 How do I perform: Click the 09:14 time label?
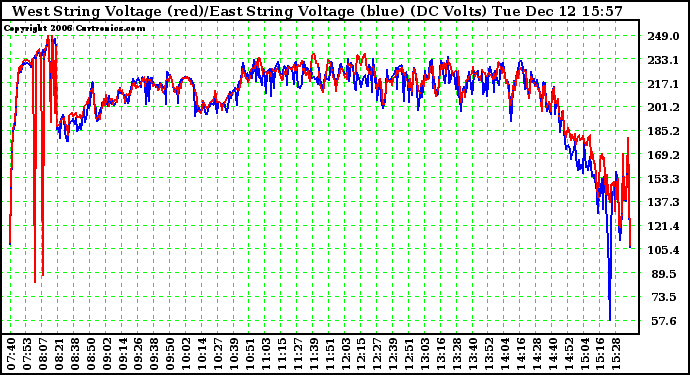point(122,354)
